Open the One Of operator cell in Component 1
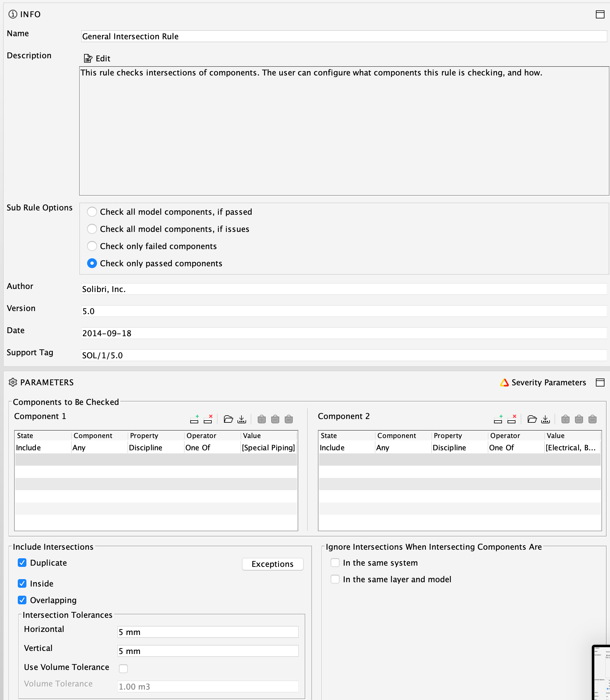 click(212, 448)
